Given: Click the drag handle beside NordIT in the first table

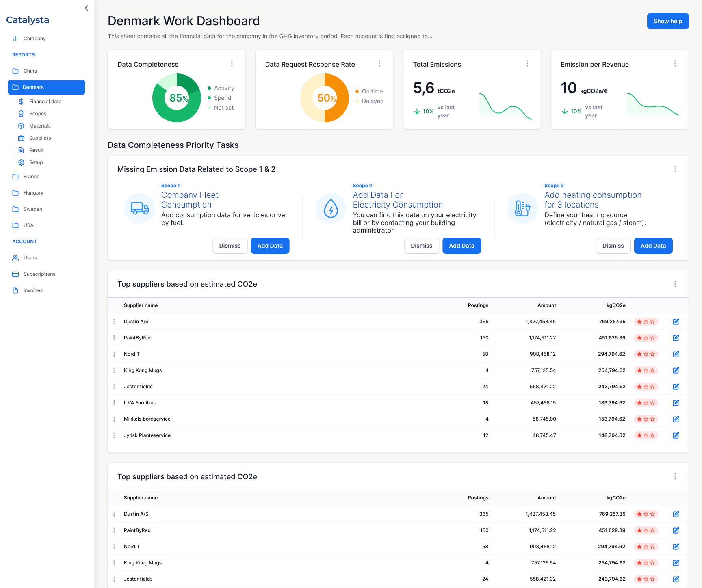Looking at the screenshot, I should [x=114, y=354].
